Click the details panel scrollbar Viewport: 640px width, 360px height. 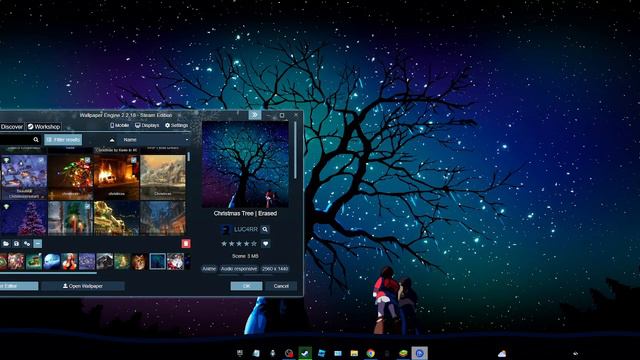(x=295, y=150)
